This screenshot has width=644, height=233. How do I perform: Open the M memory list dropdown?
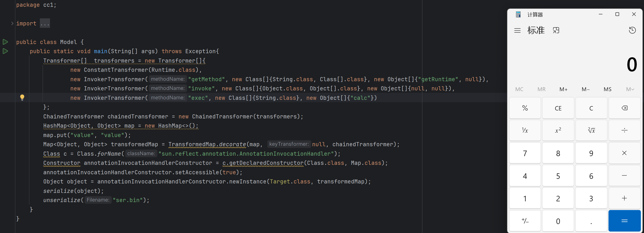[x=630, y=89]
